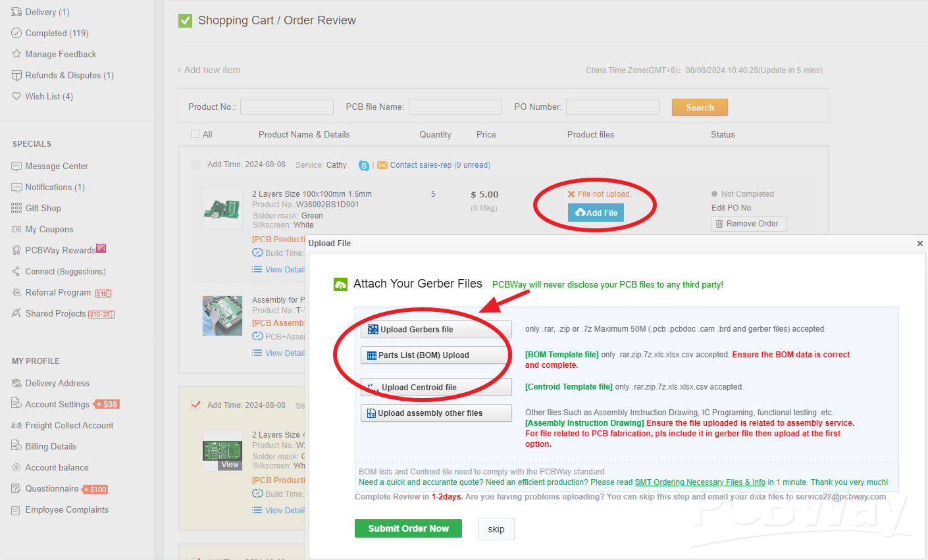
Task: Open Account Settings in My Profile
Action: pos(57,404)
